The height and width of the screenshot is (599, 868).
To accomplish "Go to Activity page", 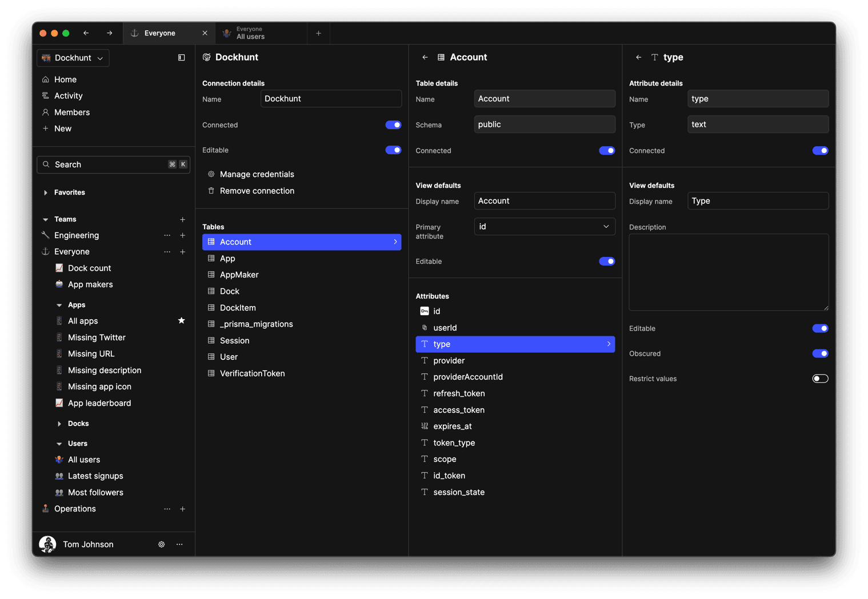I will pos(68,96).
